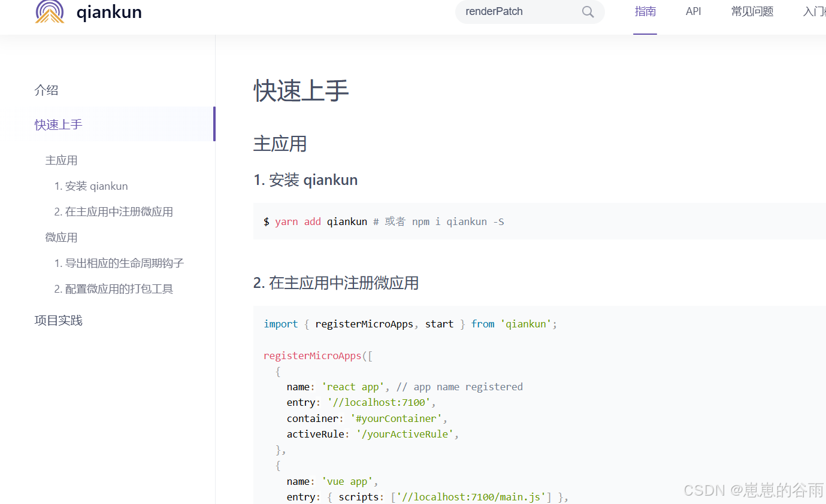The width and height of the screenshot is (826, 504).
Task: Click the 安装 qiankun sidebar link
Action: coord(91,186)
